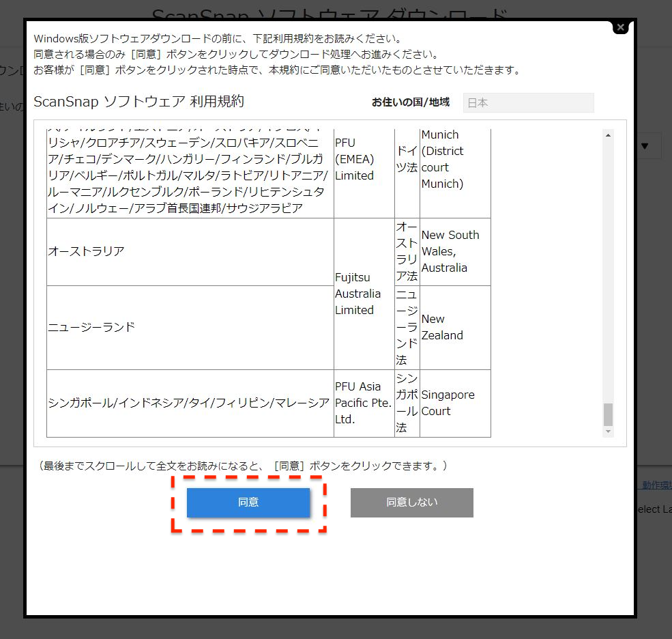The image size is (672, 639).
Task: Click the オーストラリア法 governing law cell
Action: tap(407, 252)
